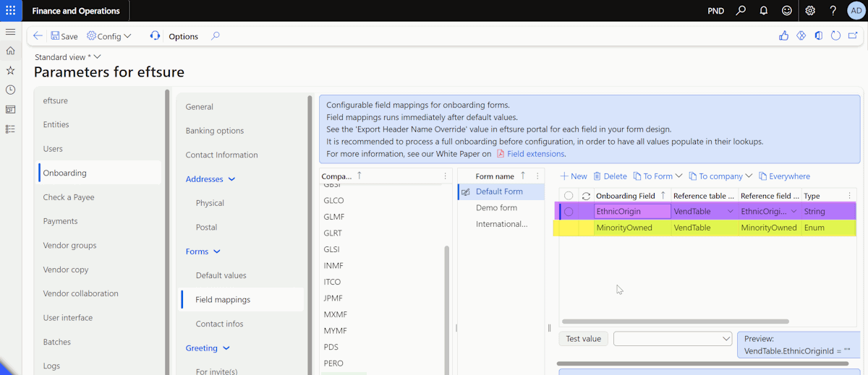Click the grid horizontal scrollbar
Image resolution: width=868 pixels, height=375 pixels.
click(x=676, y=322)
